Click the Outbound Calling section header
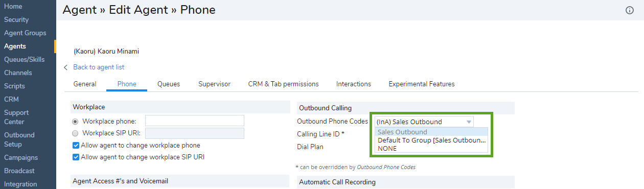The height and width of the screenshot is (189, 644). tap(405, 108)
